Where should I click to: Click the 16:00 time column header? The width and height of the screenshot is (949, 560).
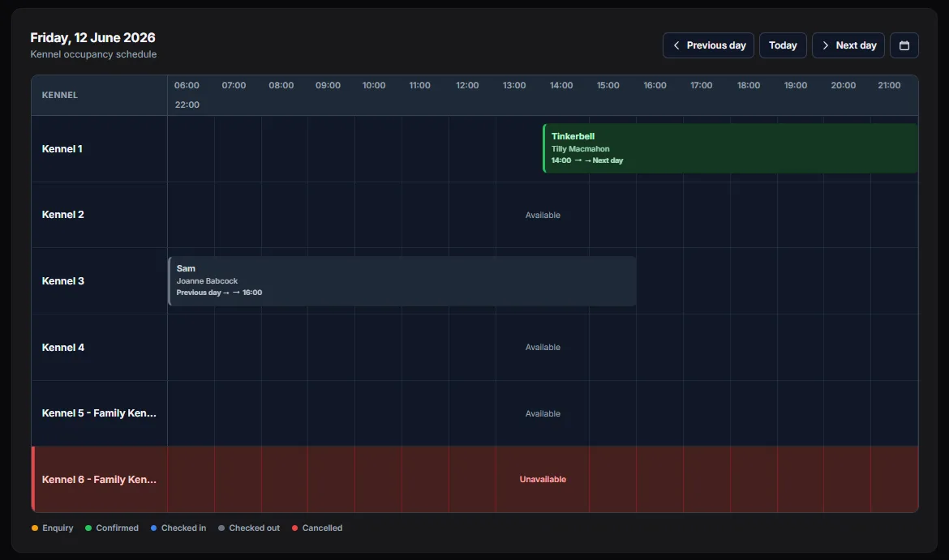tap(655, 85)
